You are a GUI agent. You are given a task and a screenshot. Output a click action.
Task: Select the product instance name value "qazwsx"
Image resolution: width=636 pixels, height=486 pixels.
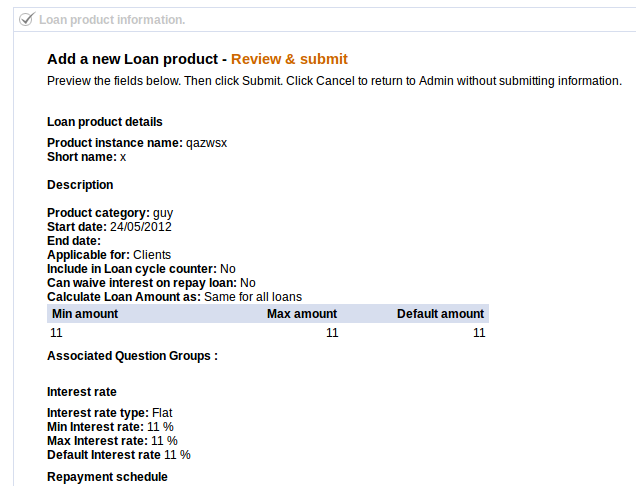pyautogui.click(x=207, y=143)
